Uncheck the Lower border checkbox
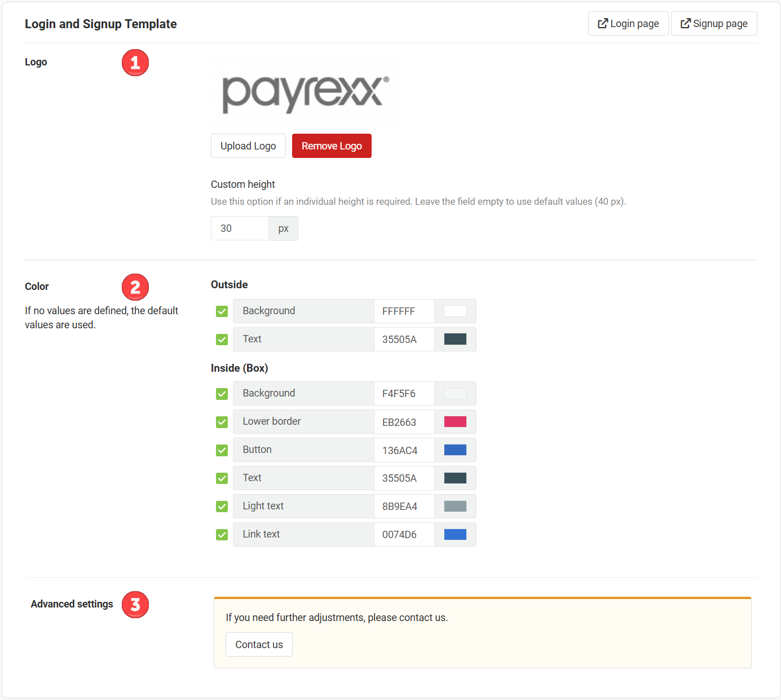The height and width of the screenshot is (700, 781). pos(222,422)
